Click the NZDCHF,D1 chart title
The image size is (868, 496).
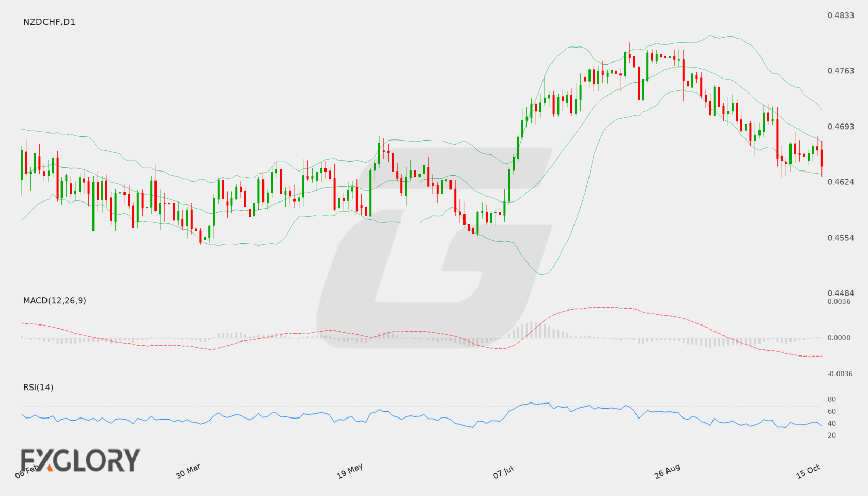[49, 22]
